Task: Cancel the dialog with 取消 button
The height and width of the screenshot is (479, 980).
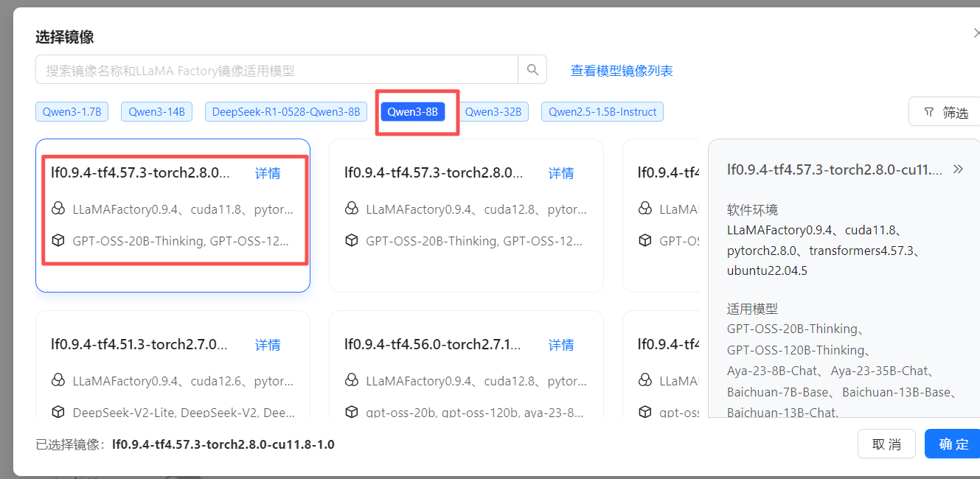Action: [886, 444]
